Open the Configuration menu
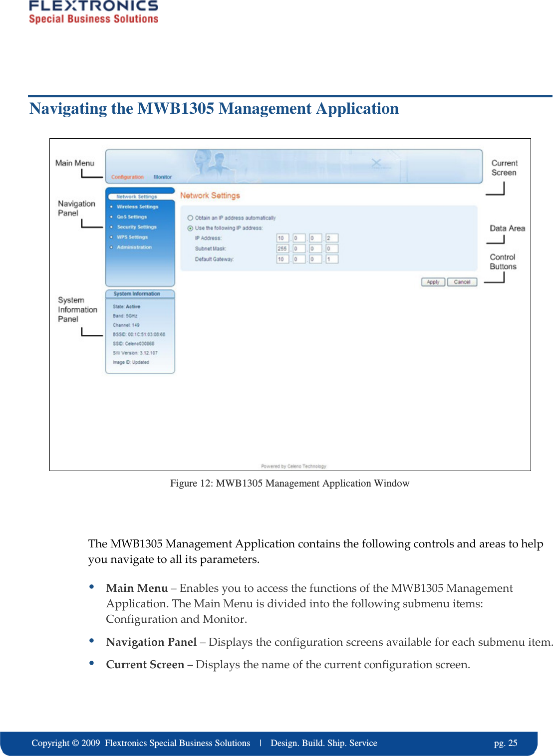 coord(128,177)
